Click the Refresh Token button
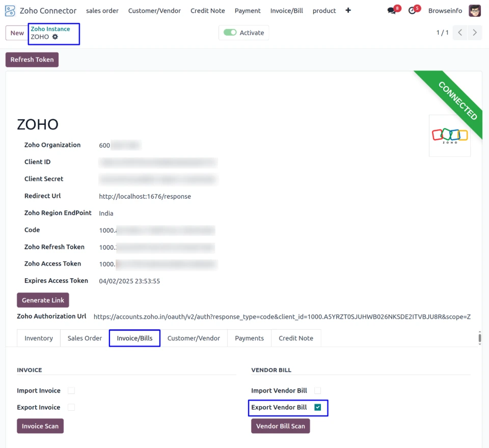This screenshot has height=448, width=489. 32,60
